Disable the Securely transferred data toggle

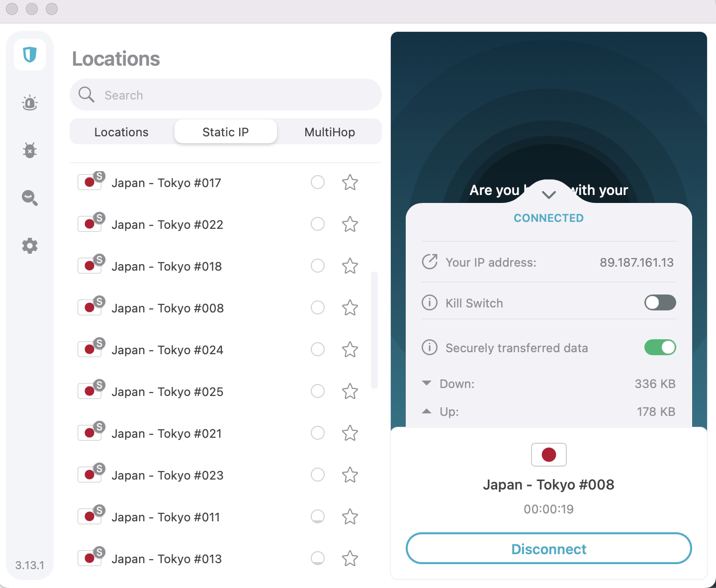660,347
